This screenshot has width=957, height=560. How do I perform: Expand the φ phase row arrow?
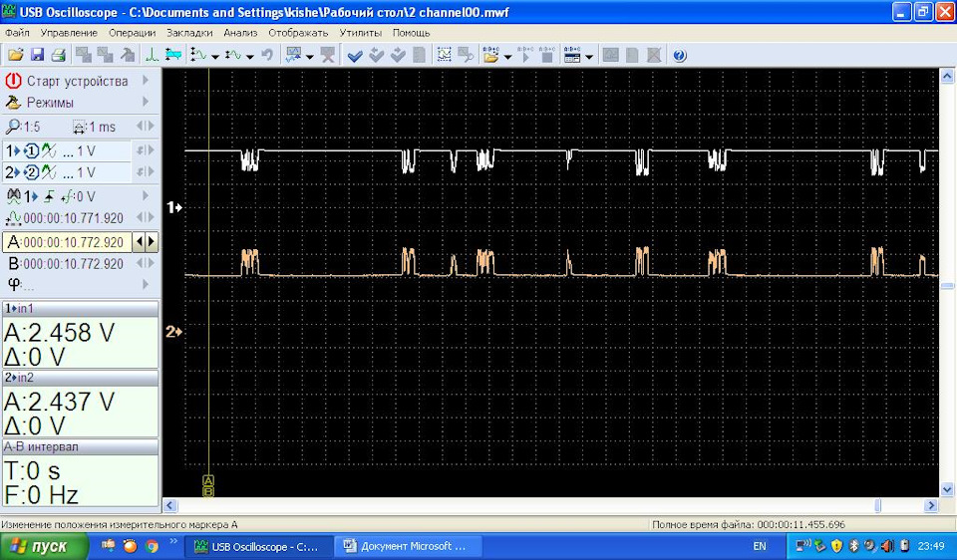146,286
